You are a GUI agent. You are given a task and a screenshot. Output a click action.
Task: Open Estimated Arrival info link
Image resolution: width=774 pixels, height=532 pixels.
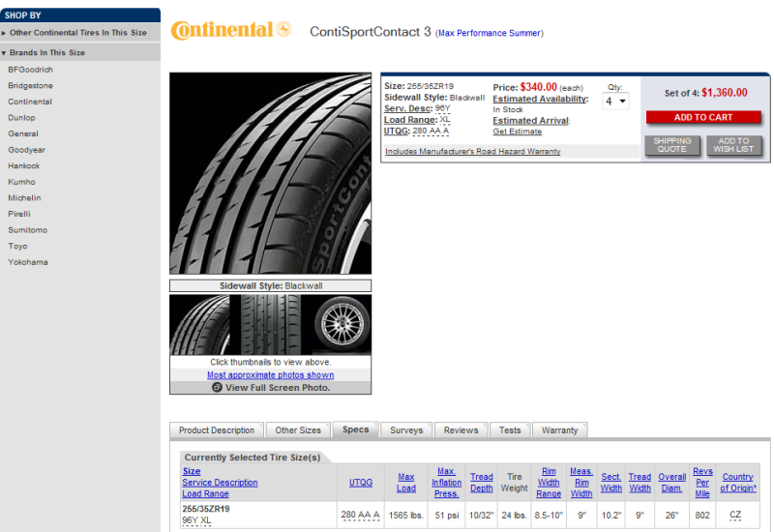click(530, 120)
